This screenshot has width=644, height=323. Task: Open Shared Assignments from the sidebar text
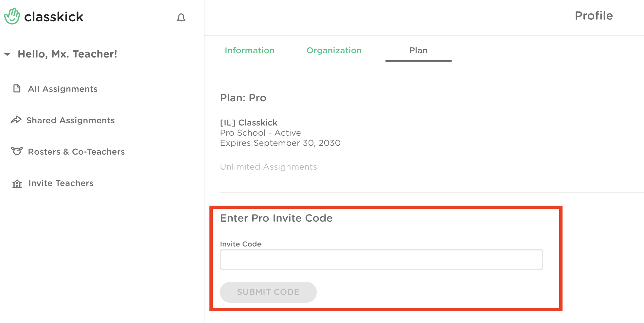[70, 120]
